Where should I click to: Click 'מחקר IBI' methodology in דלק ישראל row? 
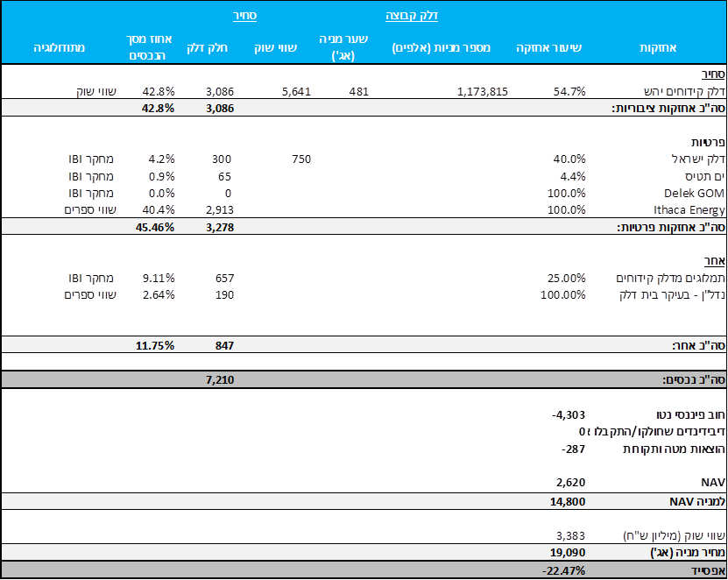91,159
